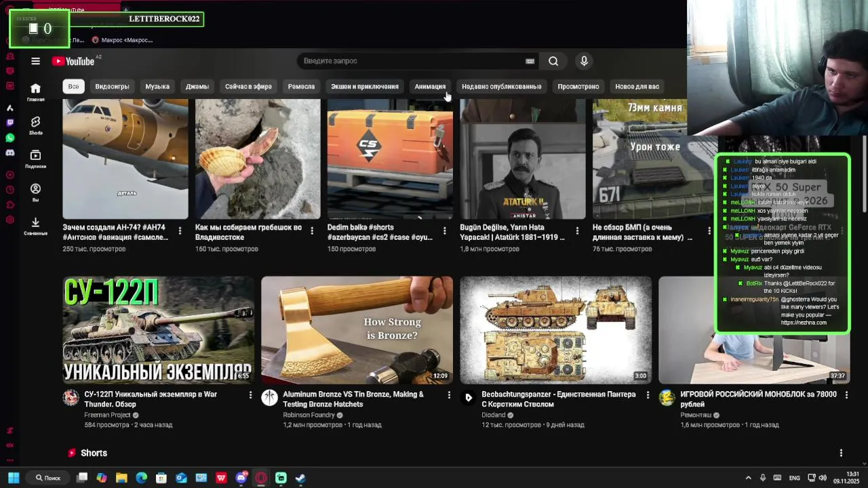The image size is (868, 488).
Task: Select the Джемы filter chip
Action: click(x=197, y=86)
